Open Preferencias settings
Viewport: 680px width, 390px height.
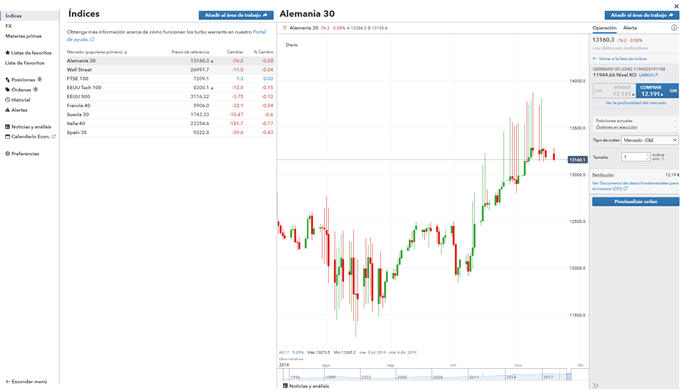click(x=22, y=154)
